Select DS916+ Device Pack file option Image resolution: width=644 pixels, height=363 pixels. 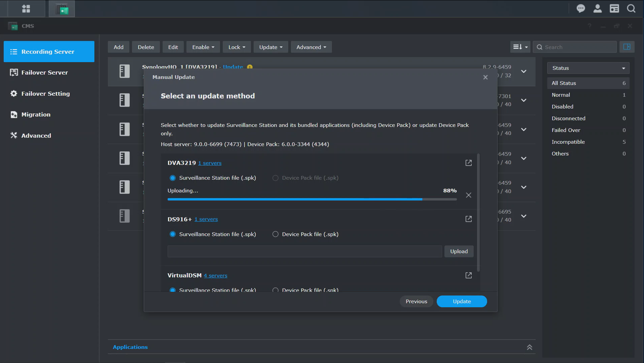[275, 234]
